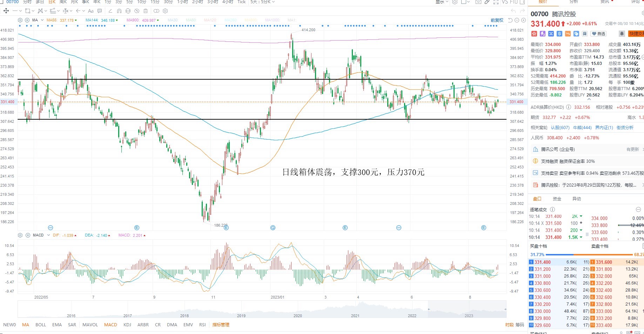Switch to 30分 timeframe tab
This screenshot has height=334, width=644.
(x=168, y=2)
